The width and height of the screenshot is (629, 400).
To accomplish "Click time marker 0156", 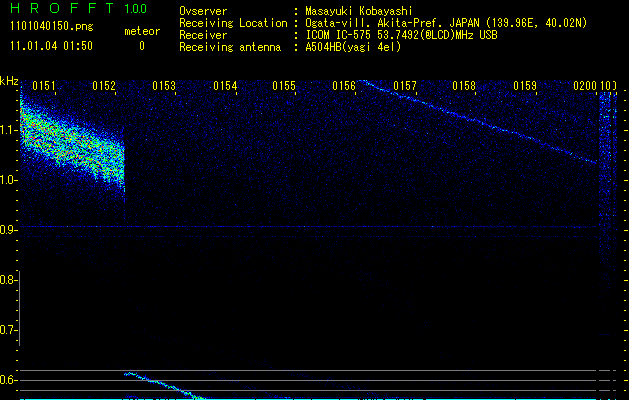I will [344, 86].
